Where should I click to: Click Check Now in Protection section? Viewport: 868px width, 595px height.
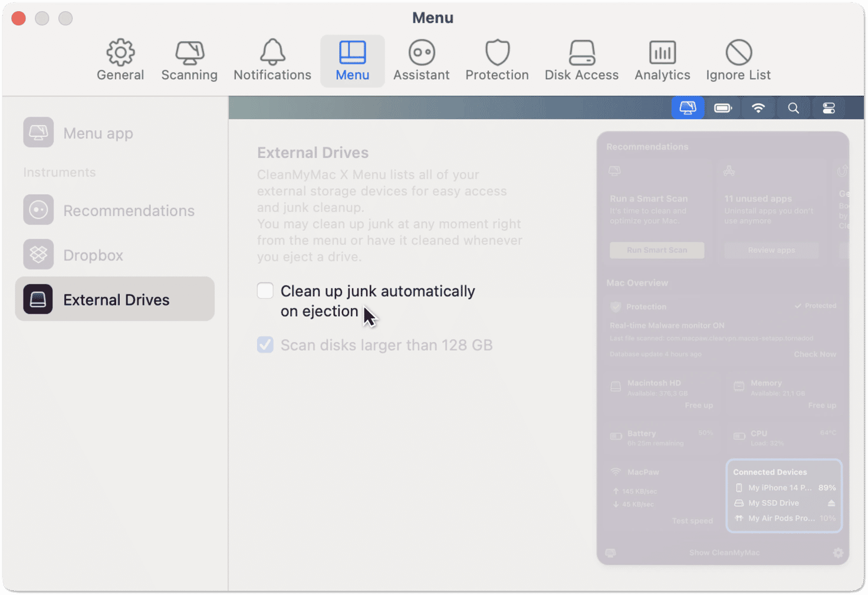[x=815, y=354]
